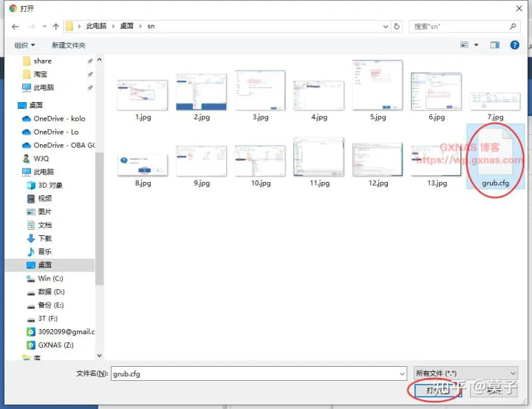Select the 8.jpg thumbnail
The image size is (532, 409).
[143, 164]
